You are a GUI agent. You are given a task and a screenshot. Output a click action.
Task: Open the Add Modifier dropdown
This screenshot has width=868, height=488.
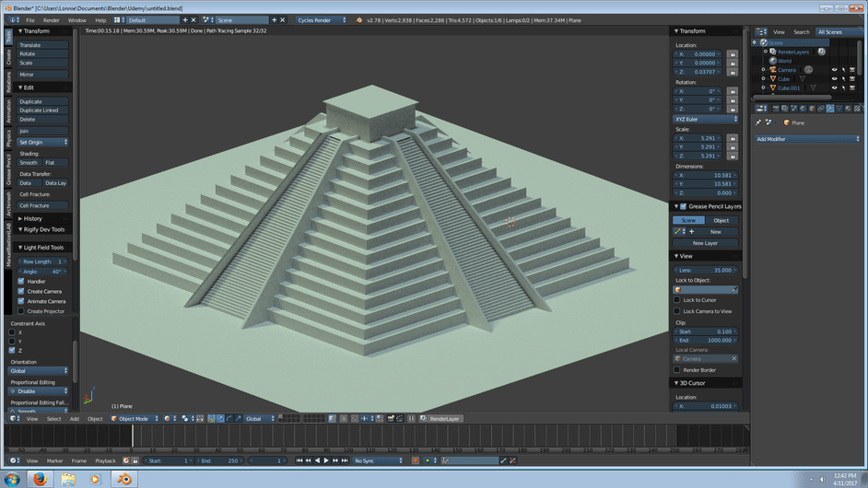pyautogui.click(x=807, y=139)
